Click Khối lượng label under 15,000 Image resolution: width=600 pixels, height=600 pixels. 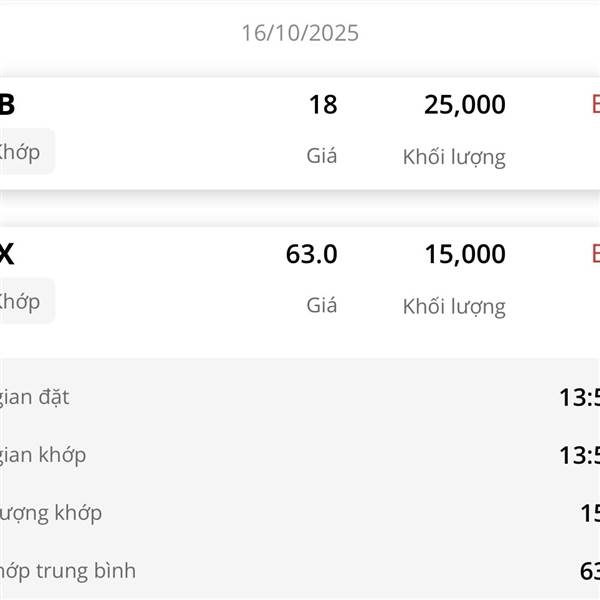point(454,306)
